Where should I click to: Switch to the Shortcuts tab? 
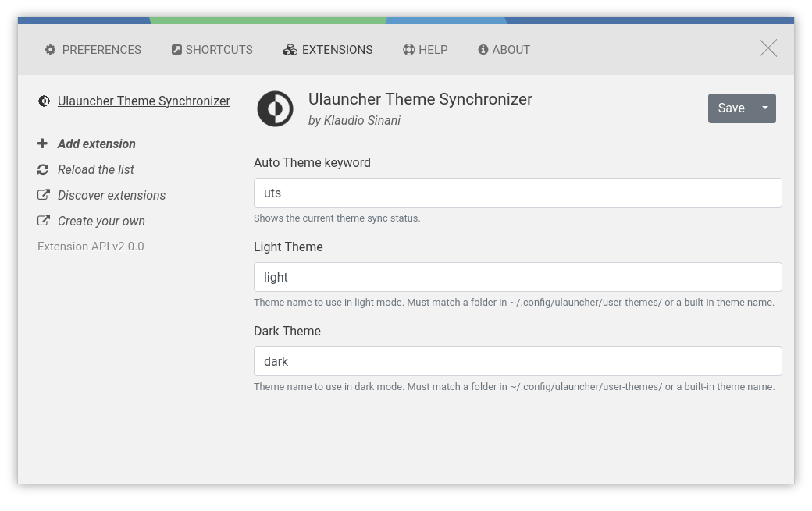(x=212, y=50)
